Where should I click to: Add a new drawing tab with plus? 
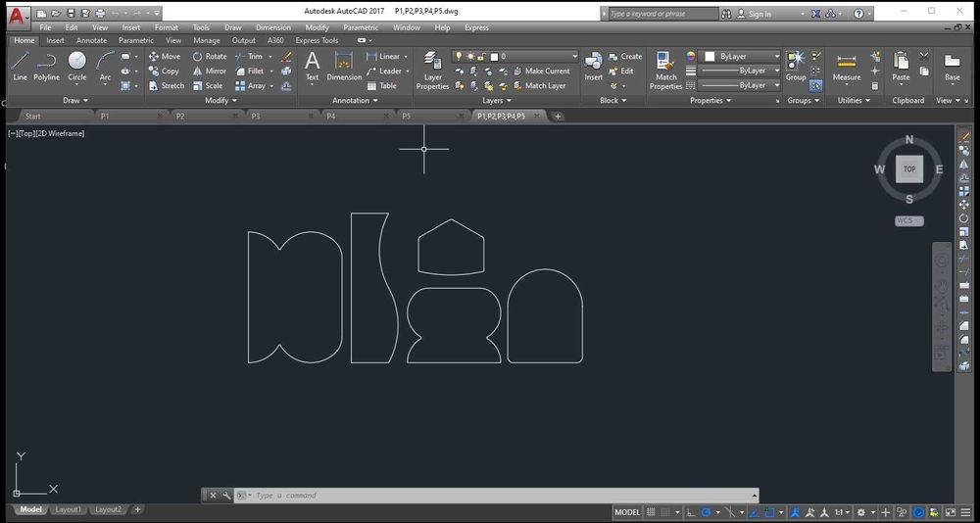coord(558,117)
